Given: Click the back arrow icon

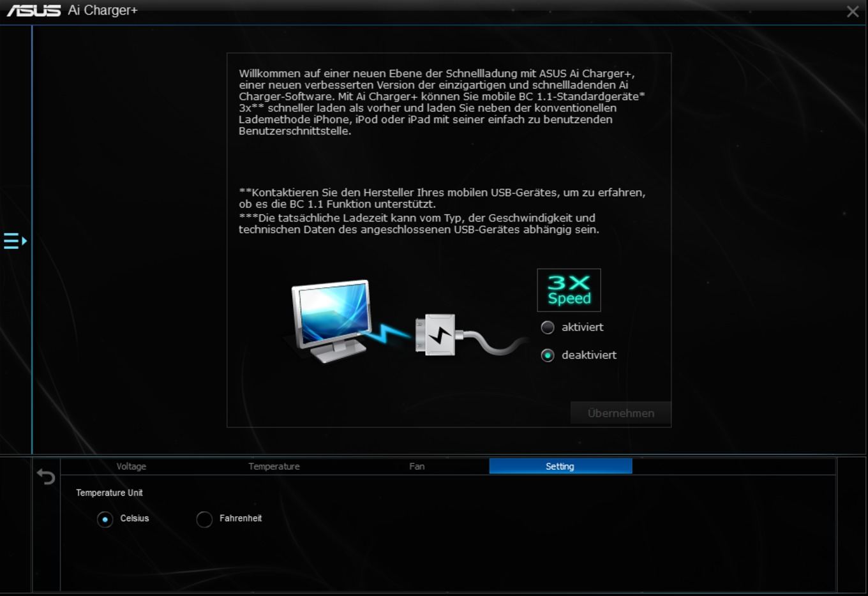Looking at the screenshot, I should pos(46,476).
